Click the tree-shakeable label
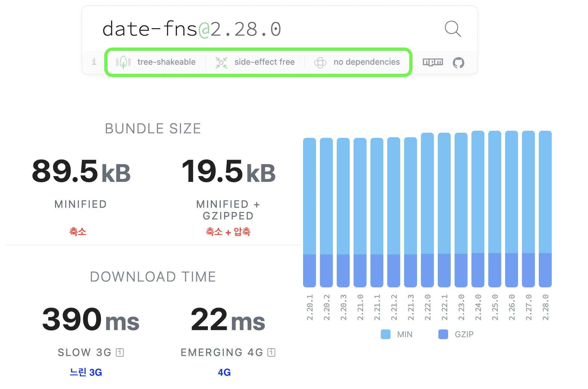 coord(166,62)
